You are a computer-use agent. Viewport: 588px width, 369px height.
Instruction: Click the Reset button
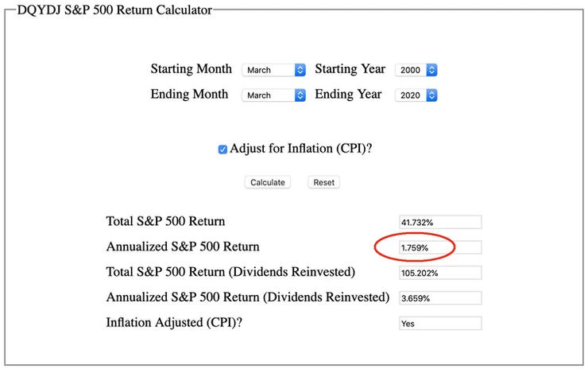324,182
